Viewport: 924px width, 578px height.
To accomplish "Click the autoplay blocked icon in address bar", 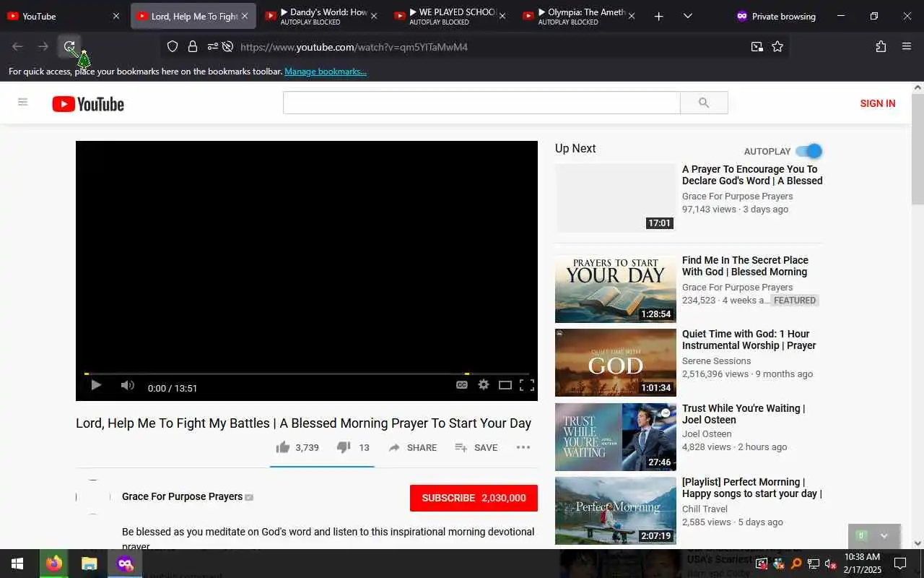I will click(x=227, y=47).
